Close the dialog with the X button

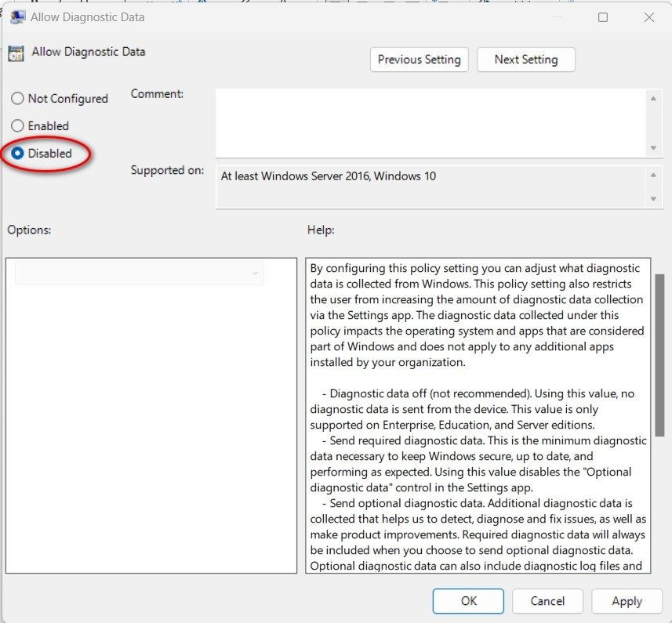point(649,17)
